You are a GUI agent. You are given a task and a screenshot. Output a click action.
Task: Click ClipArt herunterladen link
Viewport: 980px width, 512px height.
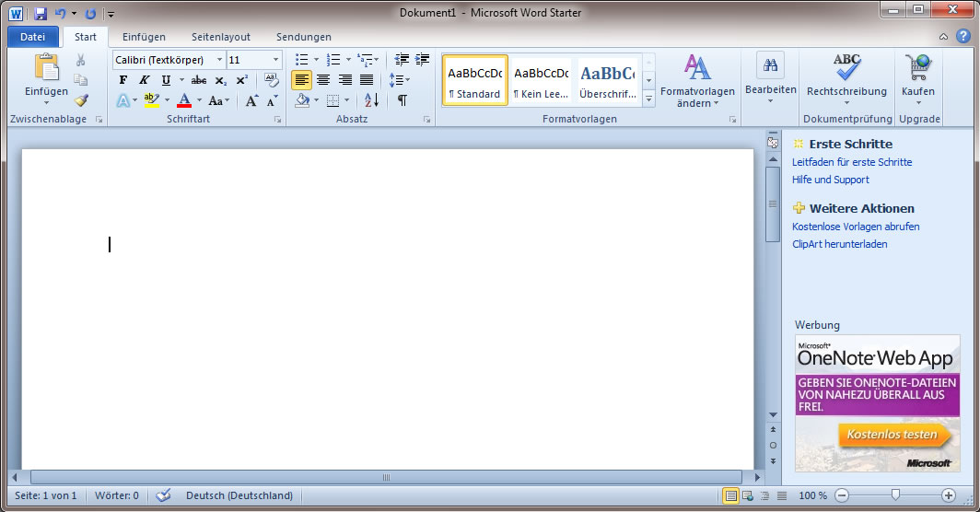point(839,244)
